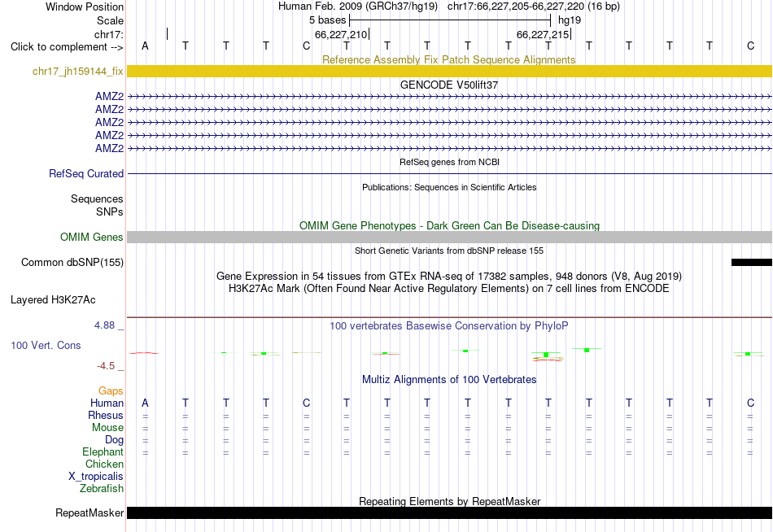Click the 66,227,215 ruler coordinate
Screen dimensions: 773x532
[542, 34]
